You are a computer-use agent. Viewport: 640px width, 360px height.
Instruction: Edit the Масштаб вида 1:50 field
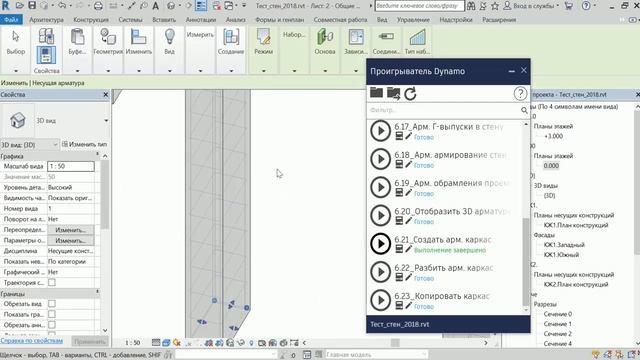71,166
